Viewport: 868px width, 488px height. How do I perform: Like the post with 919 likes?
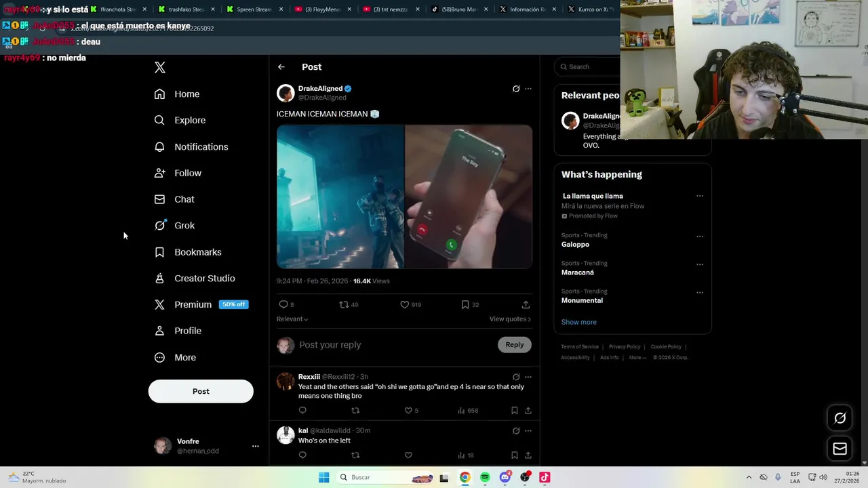tap(410, 305)
